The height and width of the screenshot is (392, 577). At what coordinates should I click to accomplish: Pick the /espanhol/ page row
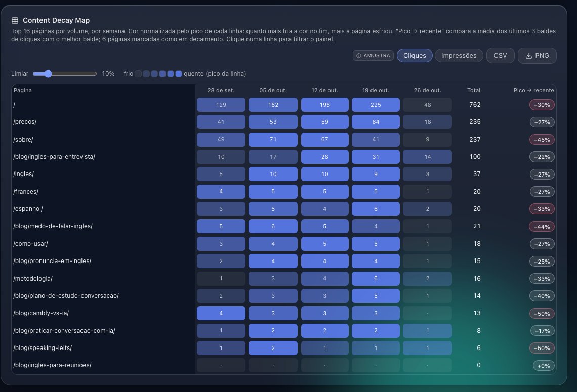click(x=283, y=209)
